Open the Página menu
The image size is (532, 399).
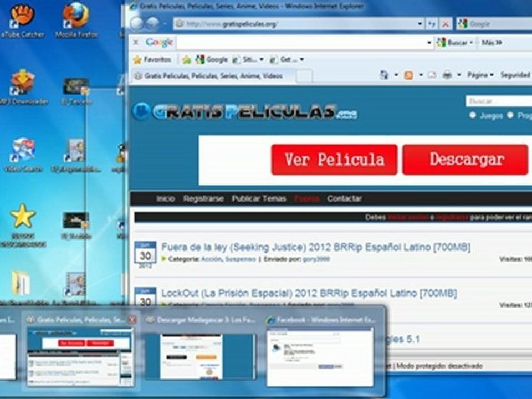tap(480, 75)
